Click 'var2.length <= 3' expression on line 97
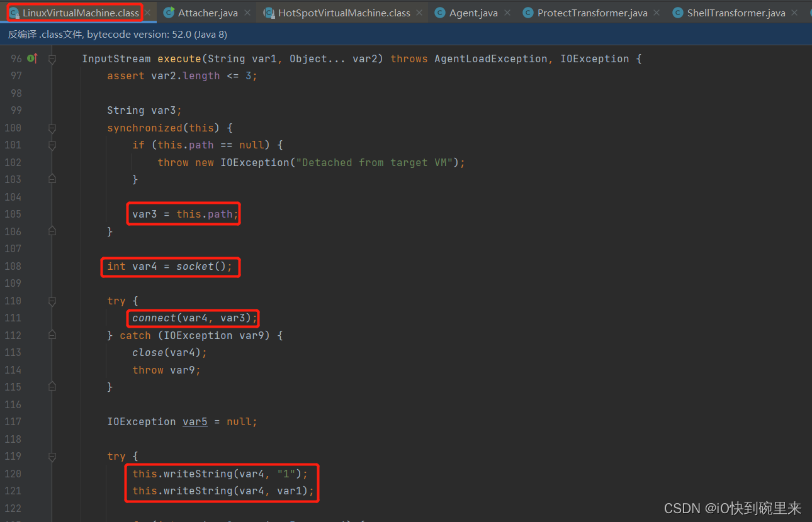This screenshot has width=812, height=522. pyautogui.click(x=201, y=75)
